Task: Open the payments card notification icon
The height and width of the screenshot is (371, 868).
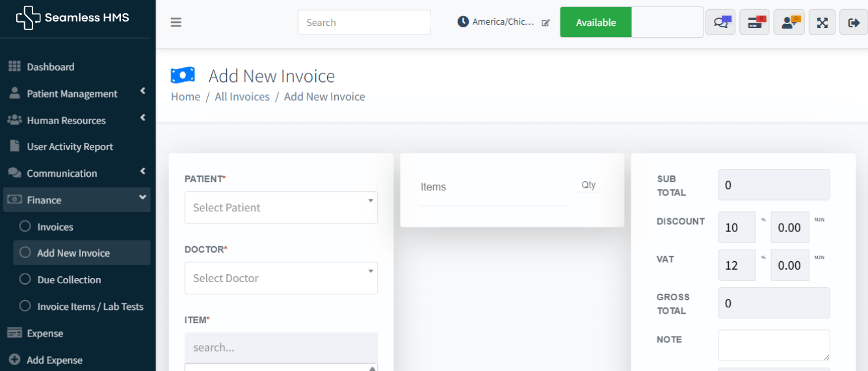Action: (754, 22)
